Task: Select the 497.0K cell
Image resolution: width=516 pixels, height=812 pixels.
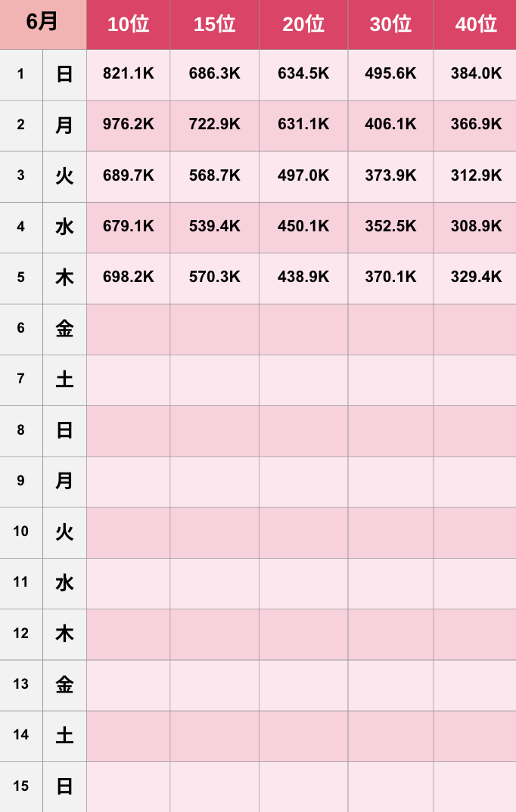Action: [x=303, y=177]
